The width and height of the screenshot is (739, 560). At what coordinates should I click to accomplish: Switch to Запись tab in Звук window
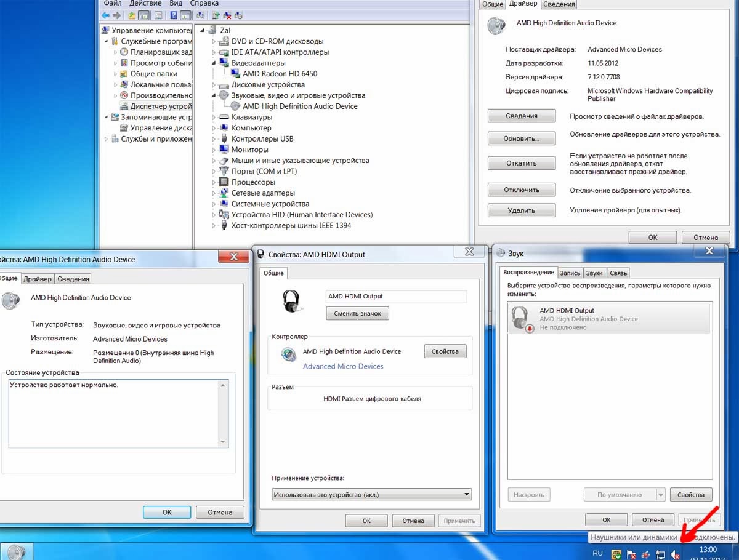[570, 273]
